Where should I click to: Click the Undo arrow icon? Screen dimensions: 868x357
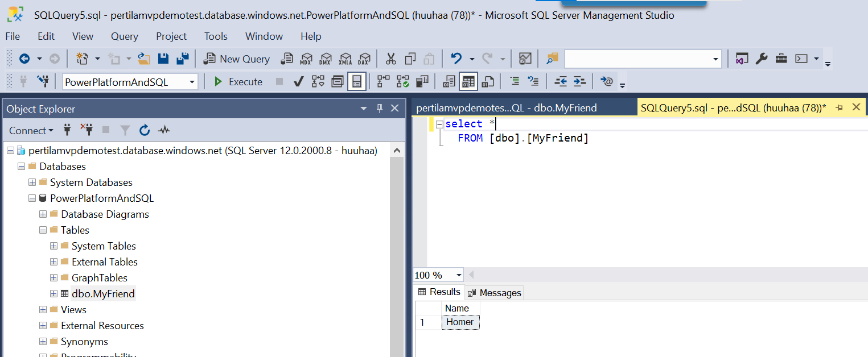(456, 59)
